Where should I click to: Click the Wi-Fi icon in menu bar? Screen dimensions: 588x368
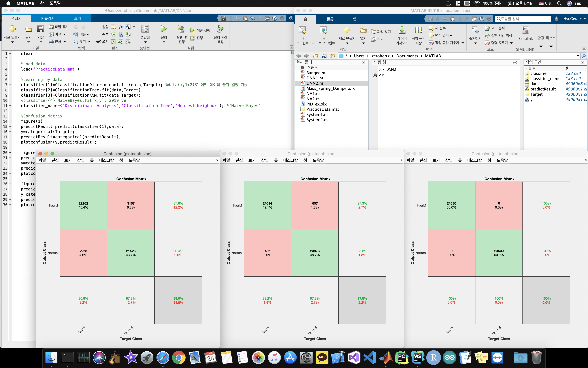(x=477, y=3)
